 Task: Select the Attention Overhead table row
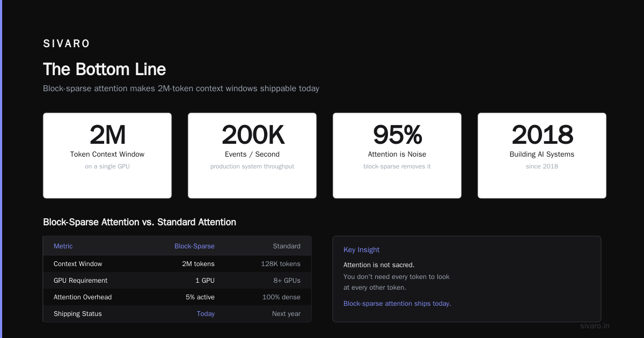177,297
